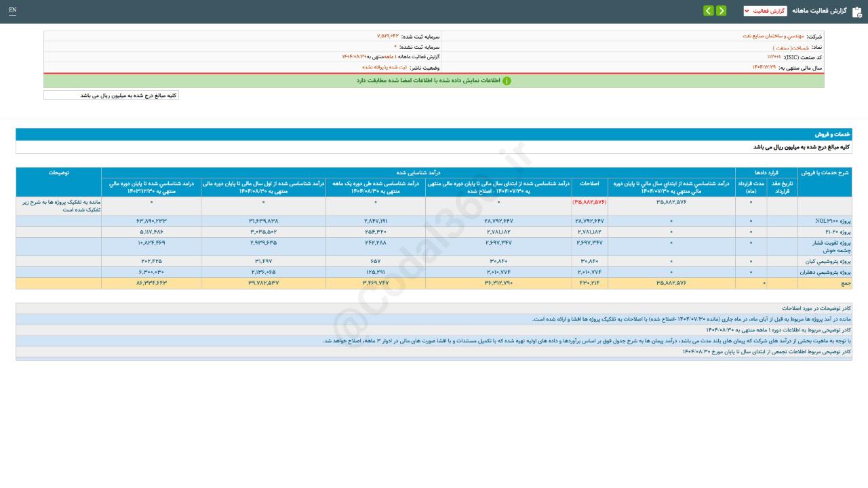
Task: Click the اصلاحات column header
Action: click(589, 183)
